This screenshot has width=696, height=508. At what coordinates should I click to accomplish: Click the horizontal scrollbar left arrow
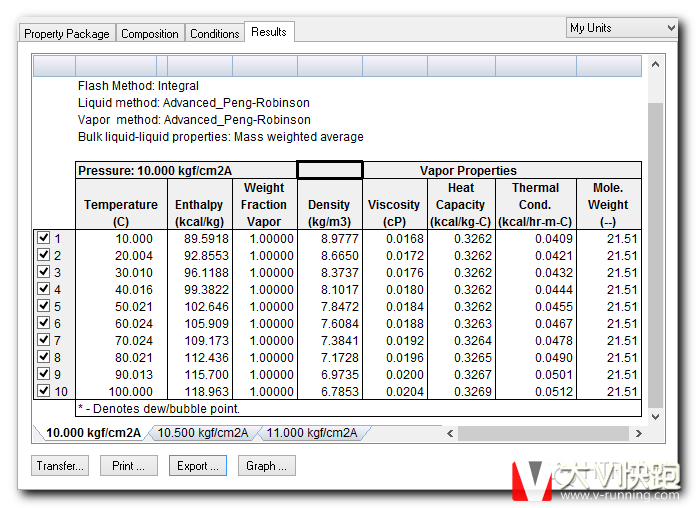click(450, 433)
